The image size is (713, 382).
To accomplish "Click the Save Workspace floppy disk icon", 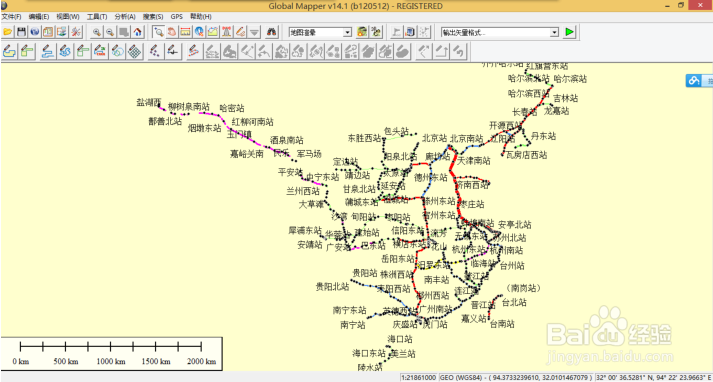I will click(x=21, y=32).
